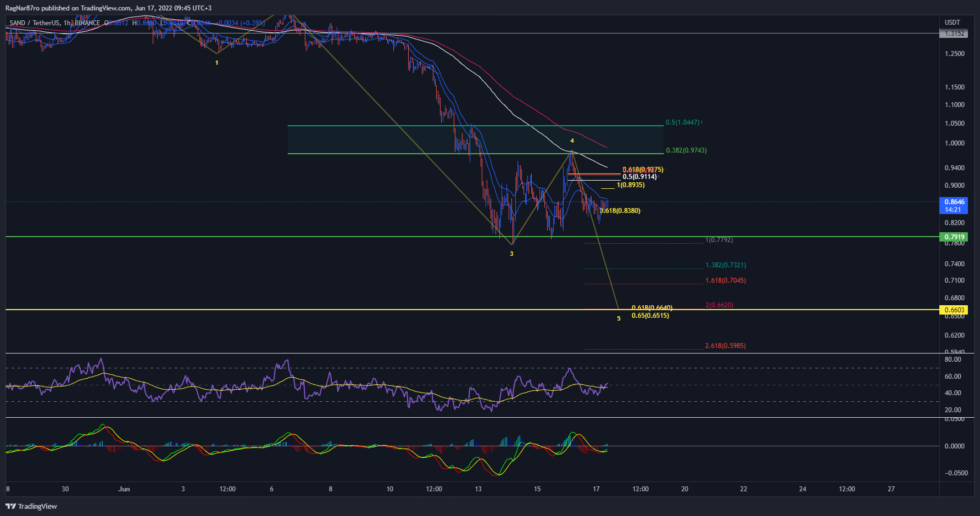The image size is (980, 516).
Task: Click date 13 on the time axis
Action: pos(478,489)
